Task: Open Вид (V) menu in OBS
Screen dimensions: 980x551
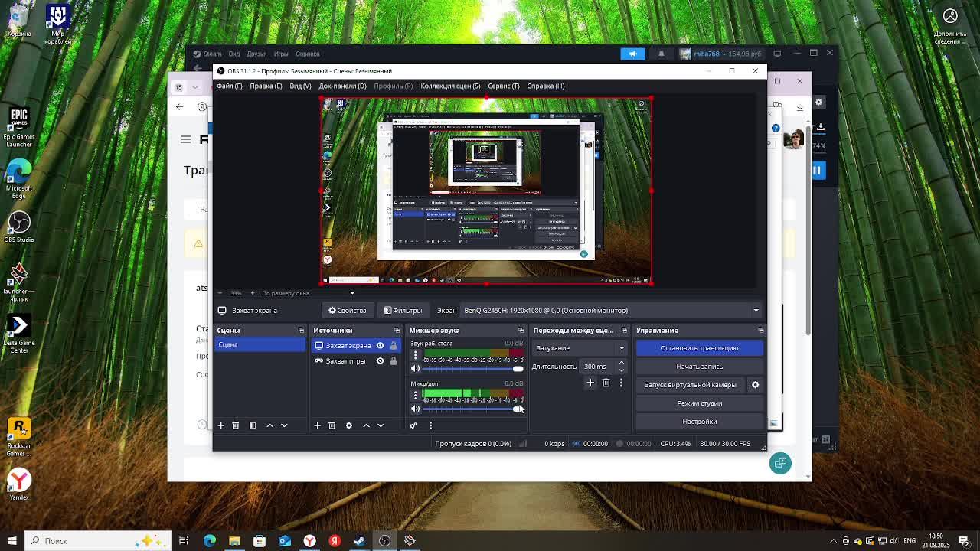Action: (300, 86)
